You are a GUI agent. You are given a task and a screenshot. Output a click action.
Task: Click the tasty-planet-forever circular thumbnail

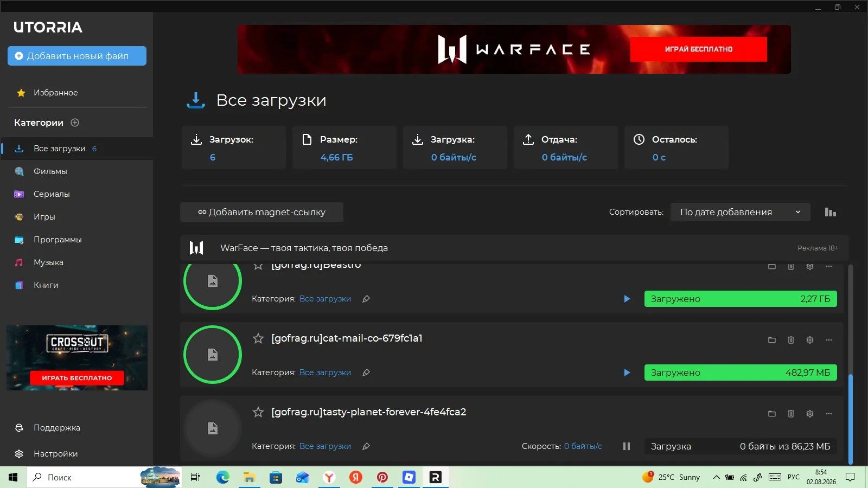pos(213,428)
